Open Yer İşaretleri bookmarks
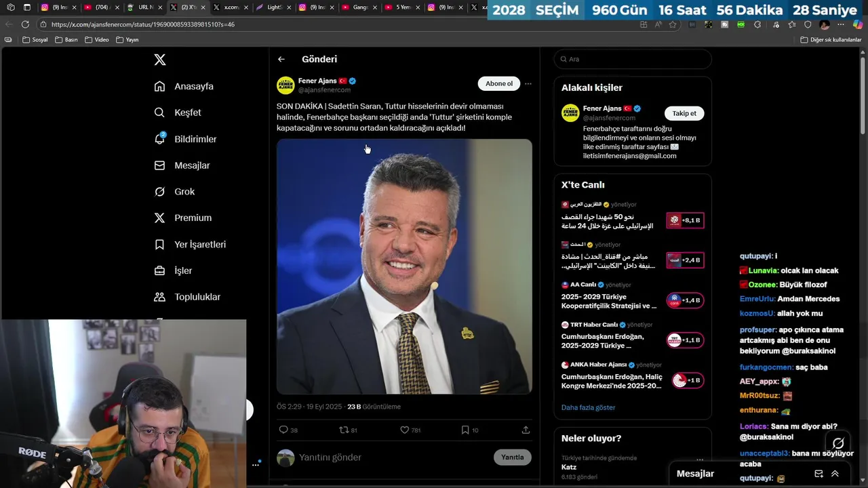The image size is (868, 488). click(x=190, y=244)
